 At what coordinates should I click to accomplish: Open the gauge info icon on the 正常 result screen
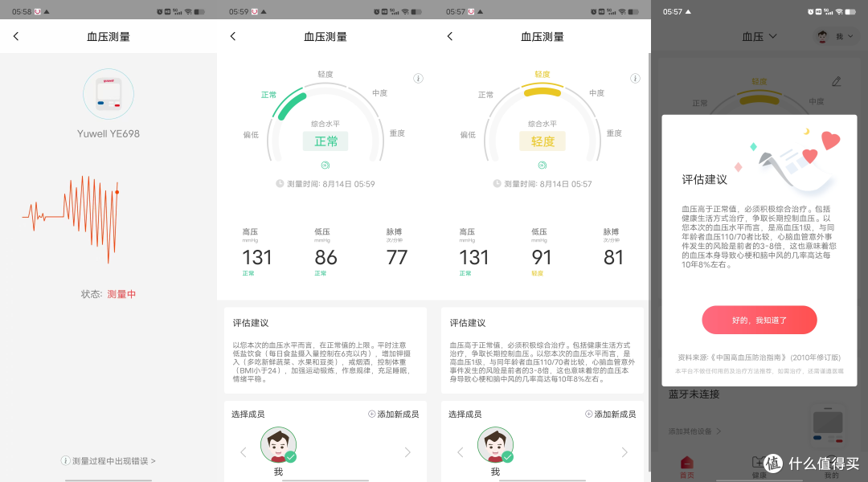pos(419,79)
